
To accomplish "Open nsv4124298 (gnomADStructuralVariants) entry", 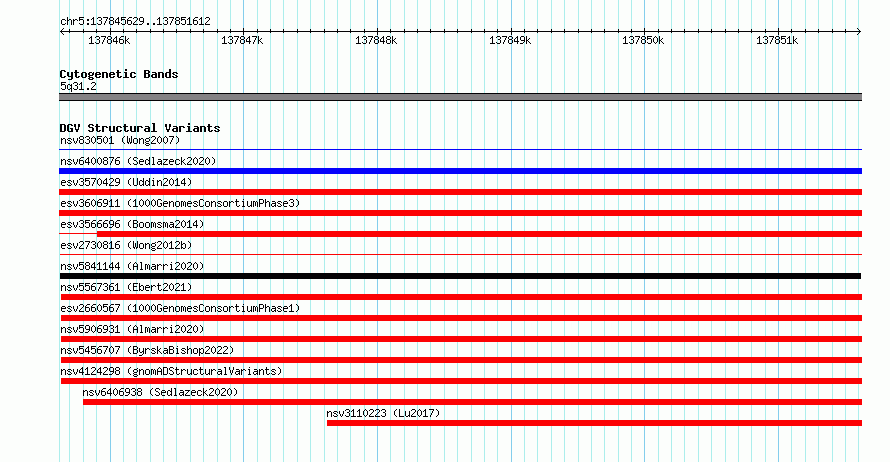I will click(171, 371).
